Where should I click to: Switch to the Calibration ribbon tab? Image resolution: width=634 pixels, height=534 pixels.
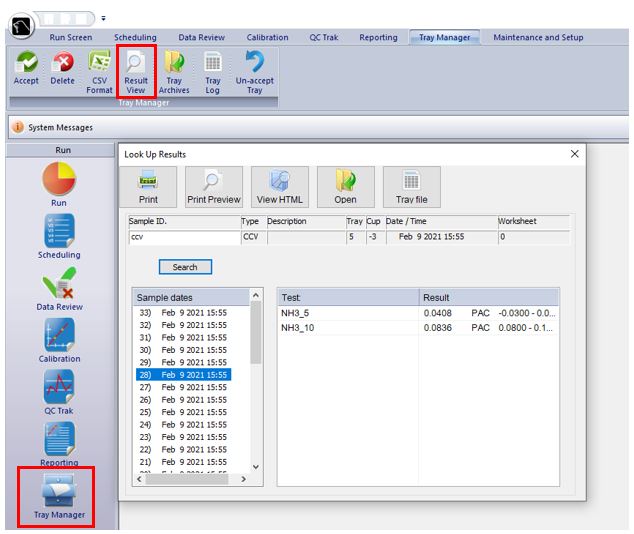pyautogui.click(x=267, y=38)
